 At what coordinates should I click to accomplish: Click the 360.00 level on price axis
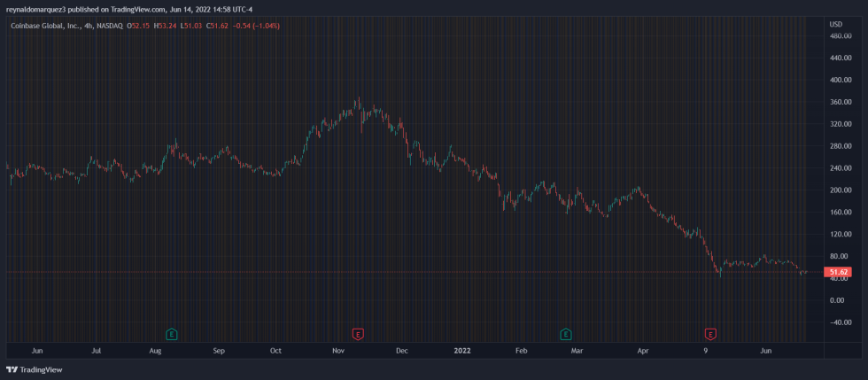point(840,102)
